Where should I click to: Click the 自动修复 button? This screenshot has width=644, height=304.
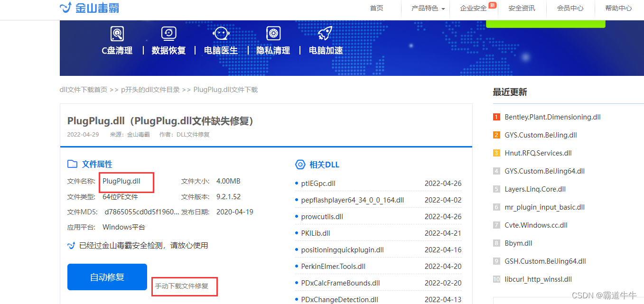107,277
